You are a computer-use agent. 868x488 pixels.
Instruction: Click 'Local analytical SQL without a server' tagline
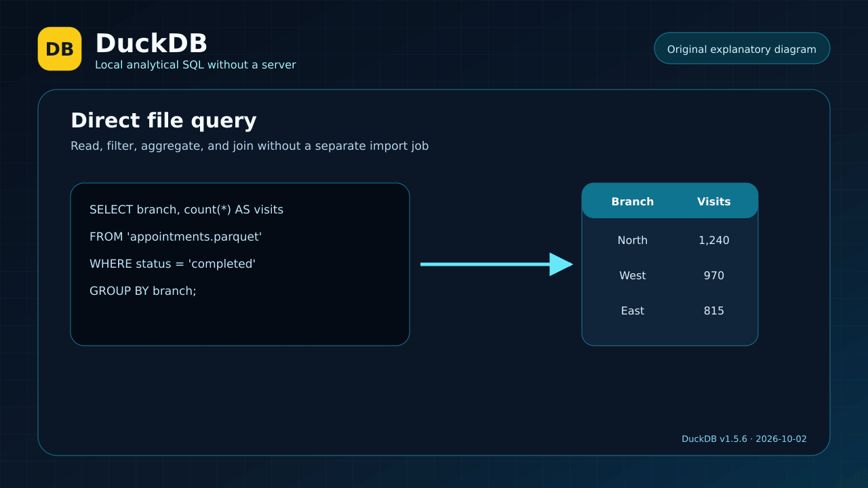coord(195,65)
